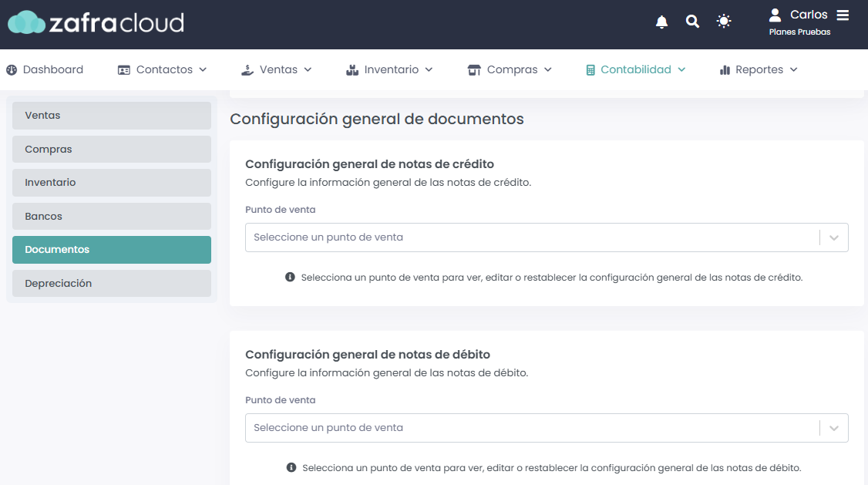The width and height of the screenshot is (868, 485).
Task: Click the debit notes punto de venta field
Action: coord(532,428)
